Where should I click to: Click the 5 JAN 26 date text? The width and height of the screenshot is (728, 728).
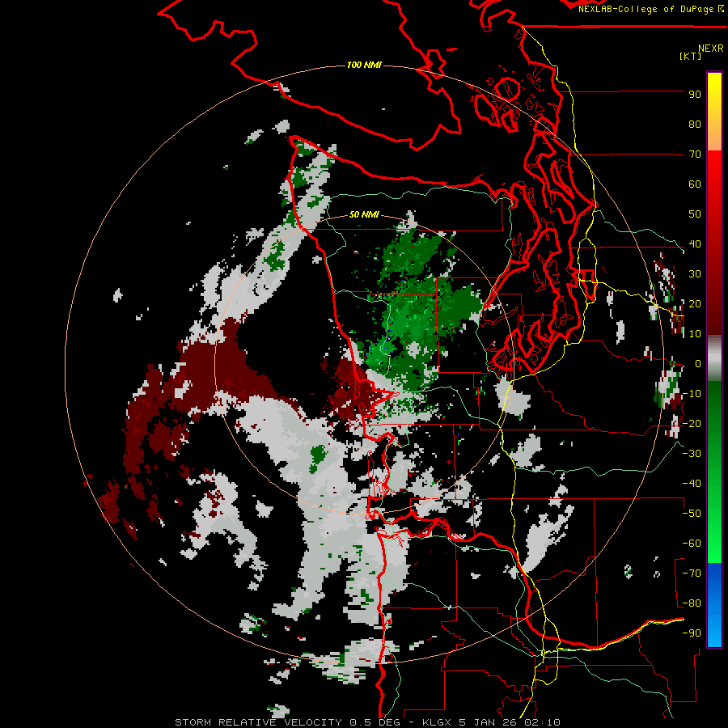pyautogui.click(x=493, y=722)
